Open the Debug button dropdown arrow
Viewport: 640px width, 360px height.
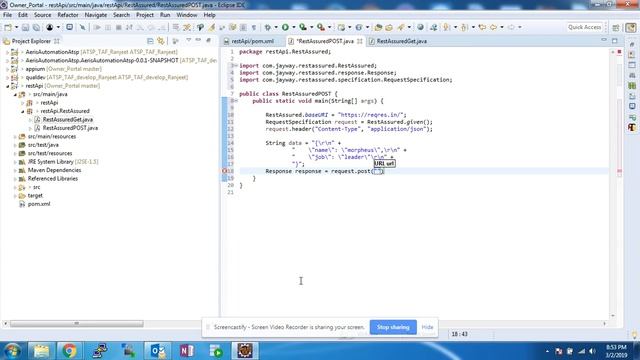276,27
